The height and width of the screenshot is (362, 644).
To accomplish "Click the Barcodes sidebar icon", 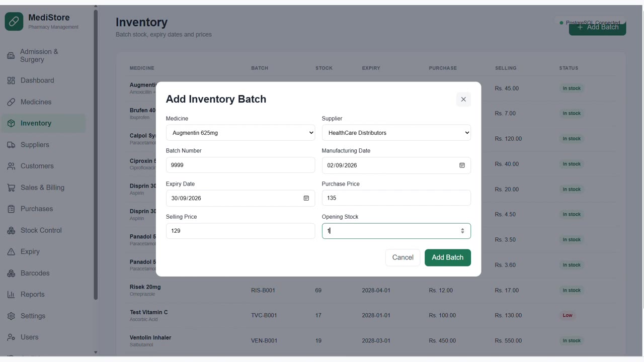I will 11,273.
